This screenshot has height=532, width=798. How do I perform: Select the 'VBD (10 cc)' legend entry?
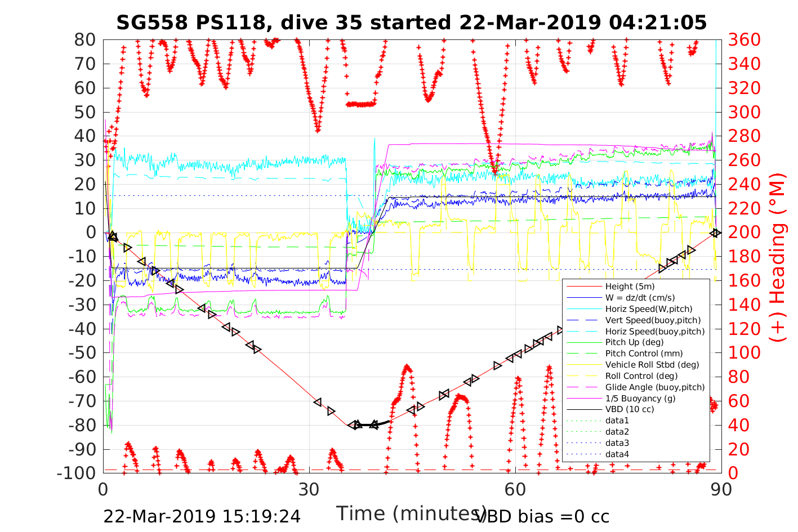pos(630,409)
